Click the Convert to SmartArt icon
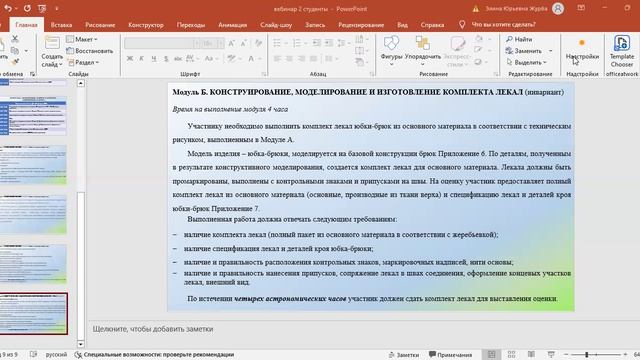The width and height of the screenshot is (640, 360). [x=359, y=62]
